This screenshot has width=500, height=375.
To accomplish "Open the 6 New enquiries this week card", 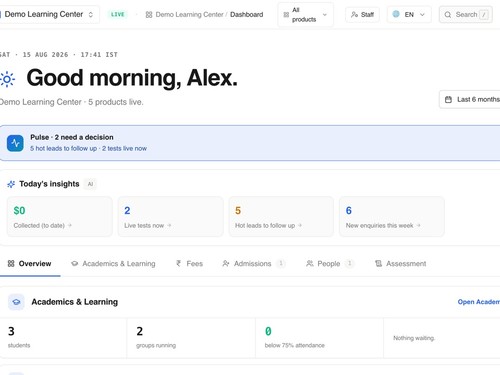I will [x=392, y=217].
